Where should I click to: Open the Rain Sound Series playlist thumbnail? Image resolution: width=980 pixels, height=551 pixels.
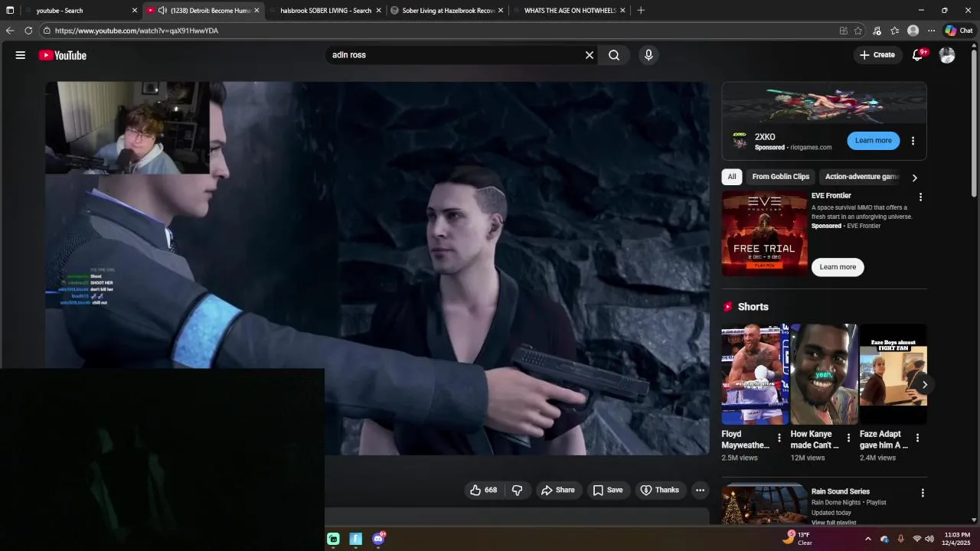pos(764,504)
